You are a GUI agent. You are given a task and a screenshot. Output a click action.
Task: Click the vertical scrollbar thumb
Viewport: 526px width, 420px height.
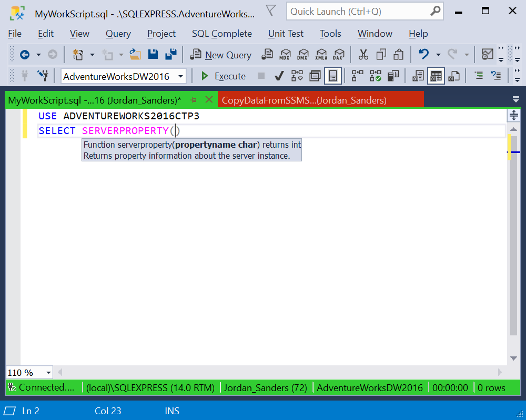pyautogui.click(x=513, y=235)
